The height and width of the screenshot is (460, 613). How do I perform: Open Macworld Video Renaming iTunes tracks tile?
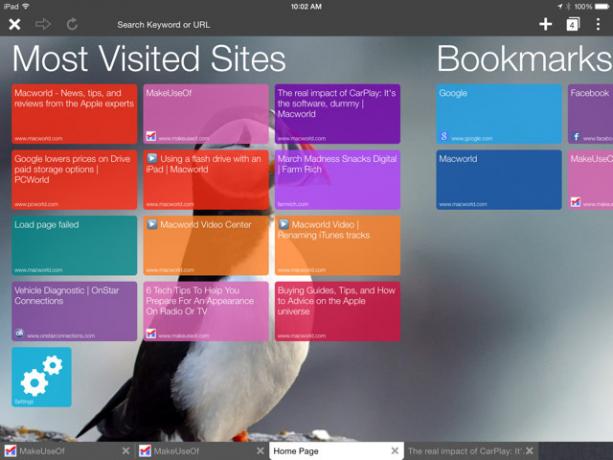click(337, 245)
